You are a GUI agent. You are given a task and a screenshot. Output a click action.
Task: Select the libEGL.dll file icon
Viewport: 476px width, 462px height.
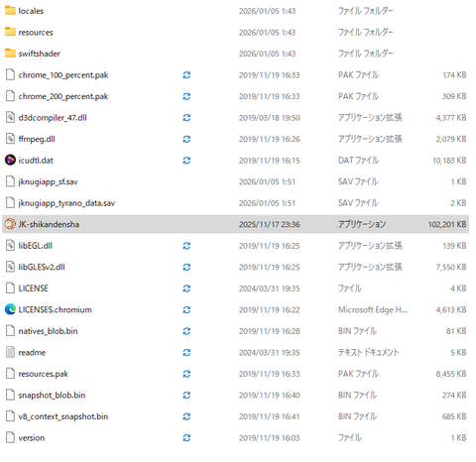[10, 246]
